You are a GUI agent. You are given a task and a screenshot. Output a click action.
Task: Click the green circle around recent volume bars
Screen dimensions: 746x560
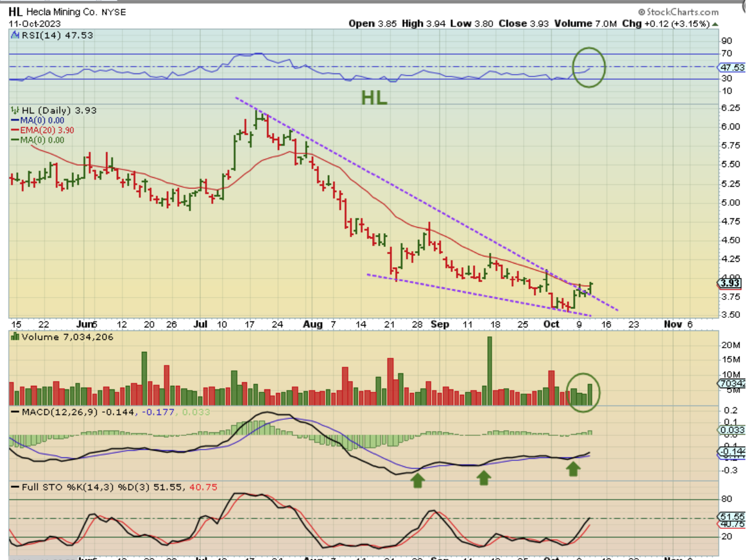click(583, 392)
